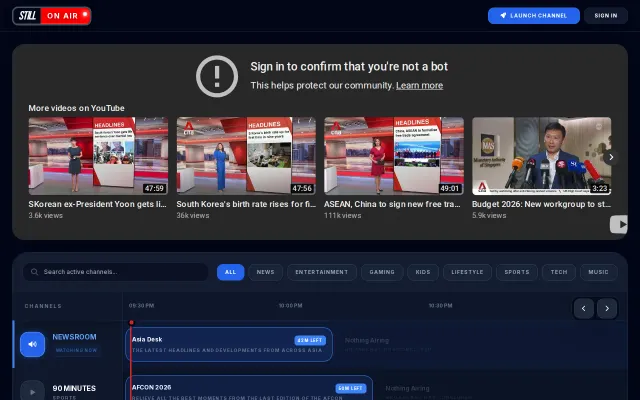
Task: Click the Newsroom channel speaker icon
Action: [33, 344]
